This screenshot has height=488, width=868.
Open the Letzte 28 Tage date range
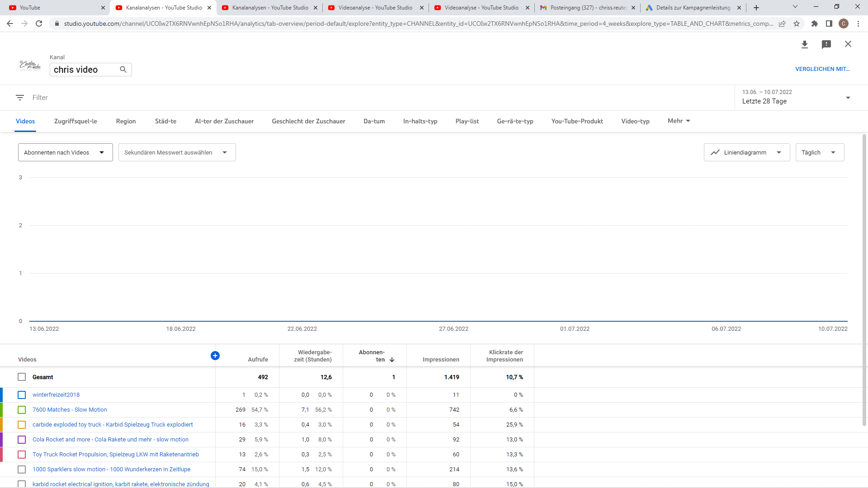click(796, 97)
